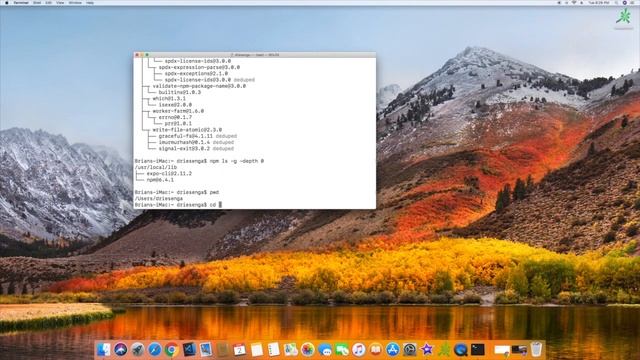Open Reminders list icon in Dock

[x=273, y=349]
